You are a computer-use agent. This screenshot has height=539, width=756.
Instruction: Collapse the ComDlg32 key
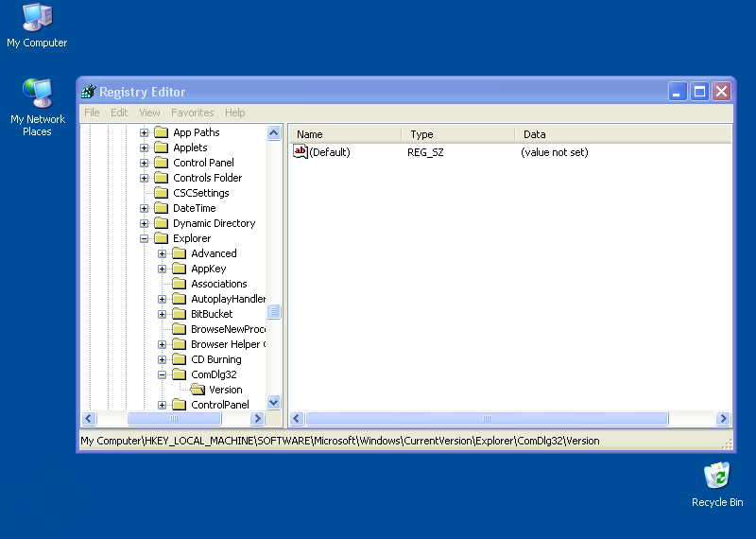pyautogui.click(x=162, y=374)
